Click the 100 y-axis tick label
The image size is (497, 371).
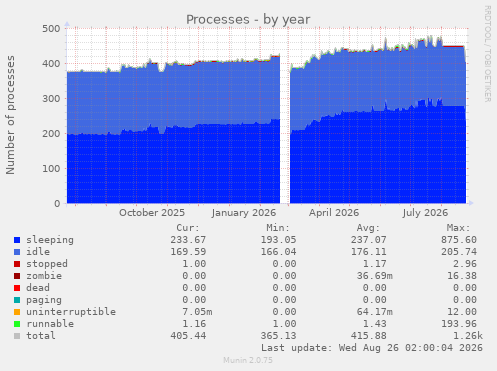51,169
